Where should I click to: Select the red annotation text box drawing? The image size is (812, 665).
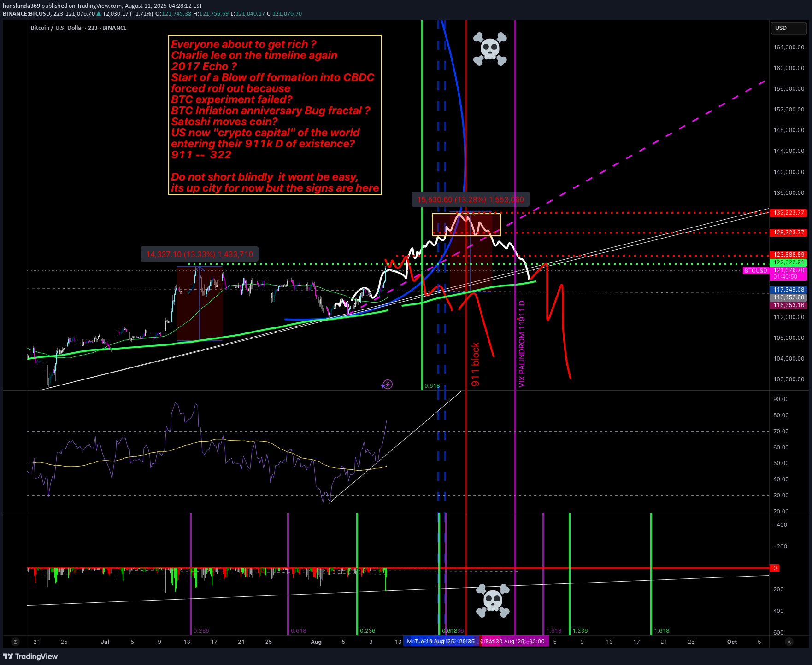click(x=275, y=115)
